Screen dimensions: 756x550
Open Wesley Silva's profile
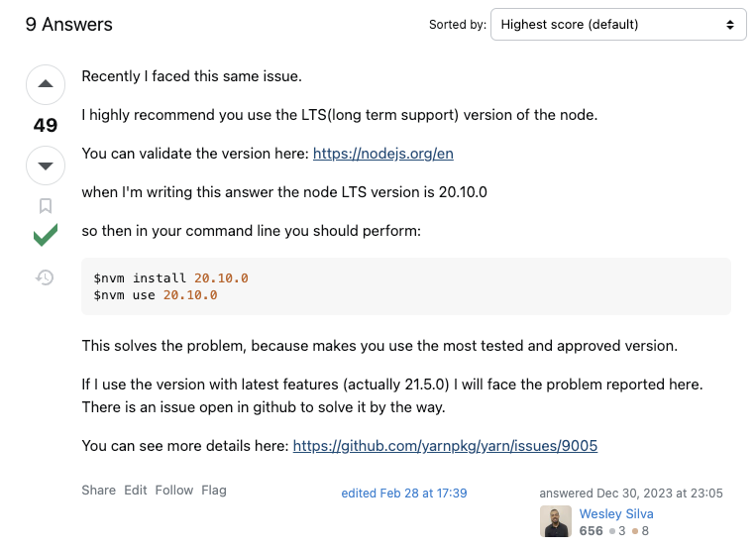(x=616, y=514)
